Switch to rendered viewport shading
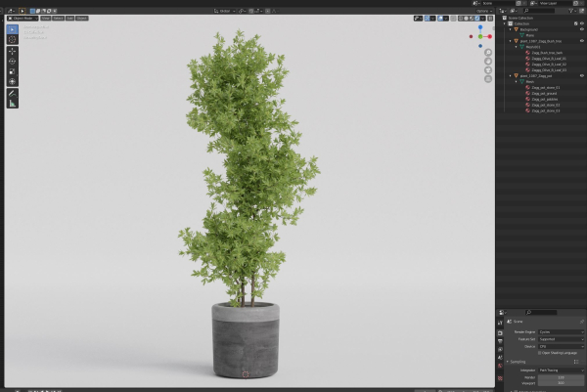This screenshot has height=392, width=587. click(477, 18)
